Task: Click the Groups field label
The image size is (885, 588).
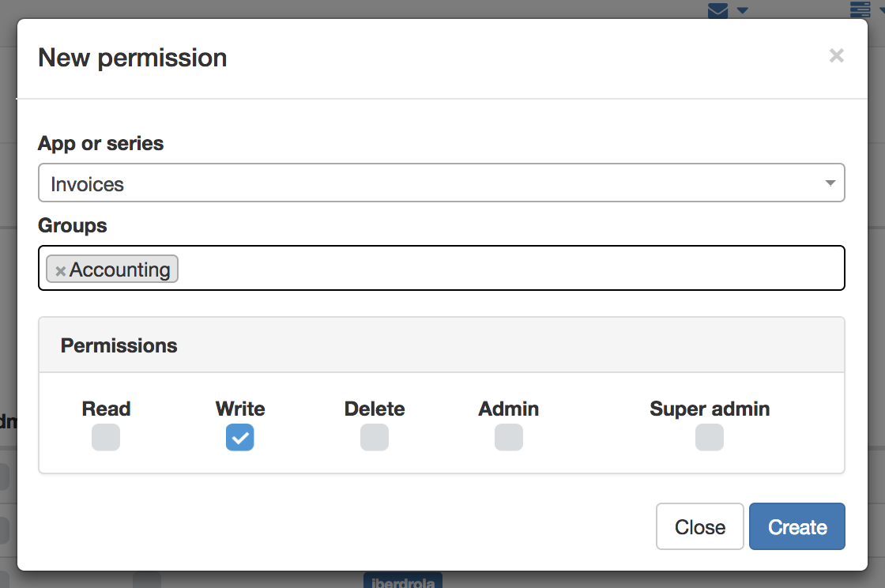Action: click(x=72, y=226)
